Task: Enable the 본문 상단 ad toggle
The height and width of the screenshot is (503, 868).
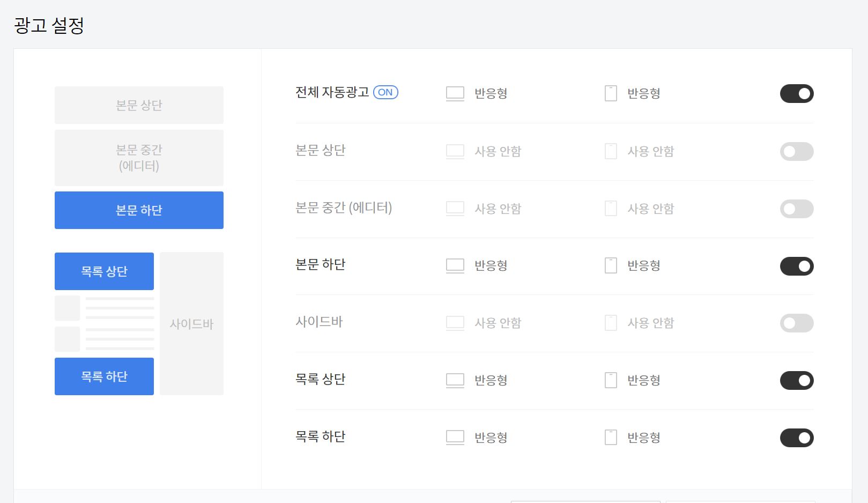Action: coord(797,151)
